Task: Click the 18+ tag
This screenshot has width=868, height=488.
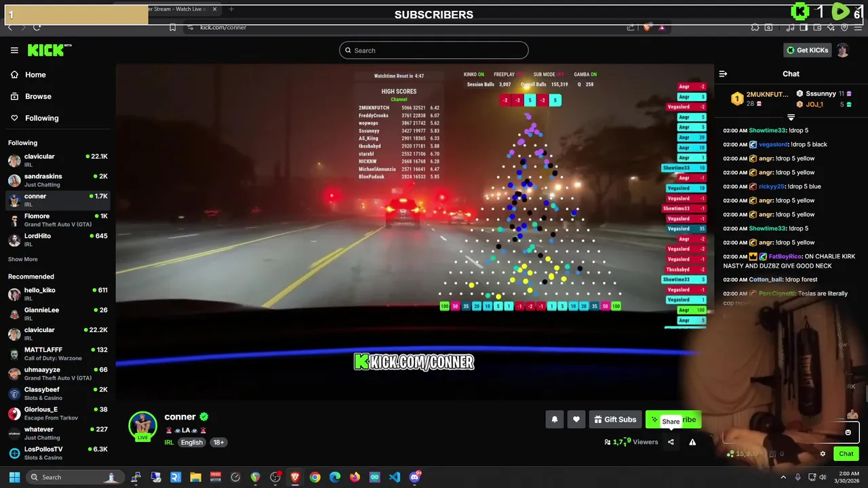Action: (218, 443)
